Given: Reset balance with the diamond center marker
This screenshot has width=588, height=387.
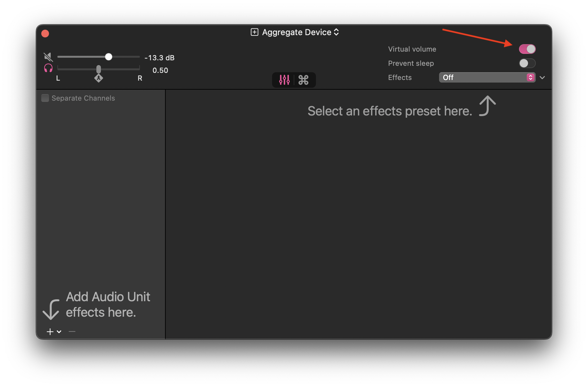Looking at the screenshot, I should click(99, 78).
